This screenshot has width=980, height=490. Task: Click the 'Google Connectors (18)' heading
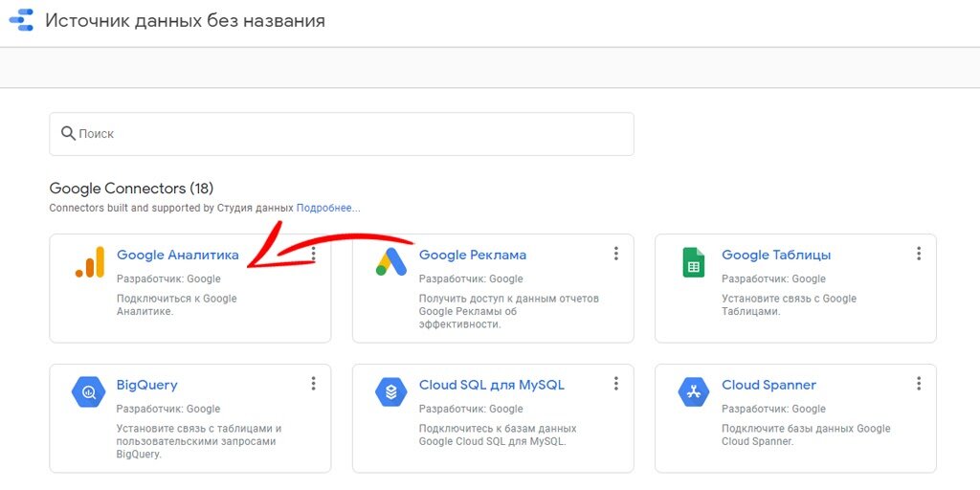[131, 189]
